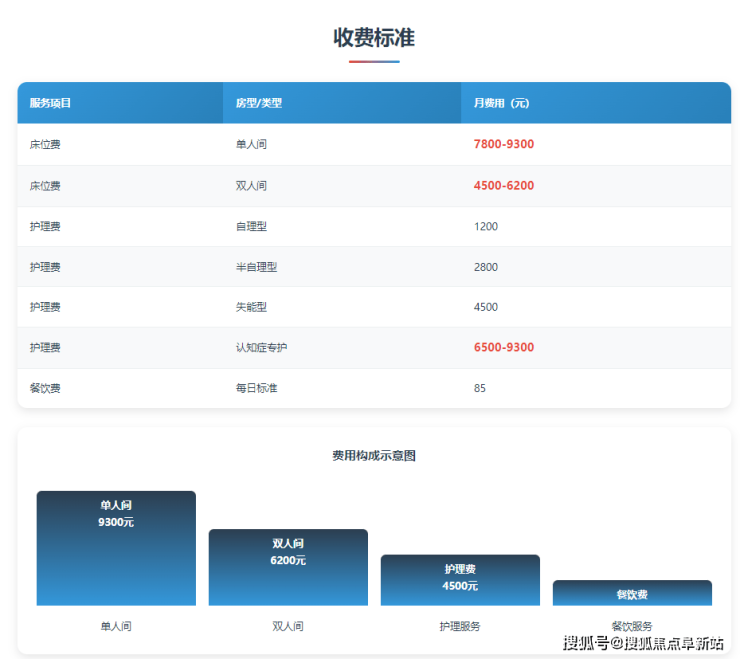
Task: Click the 餐饮服务 axis label under chart
Action: click(632, 626)
